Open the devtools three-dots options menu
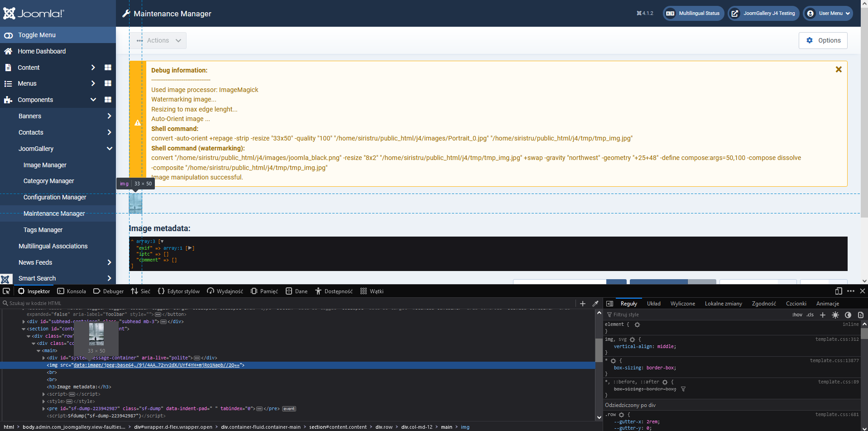The height and width of the screenshot is (431, 868). [850, 291]
